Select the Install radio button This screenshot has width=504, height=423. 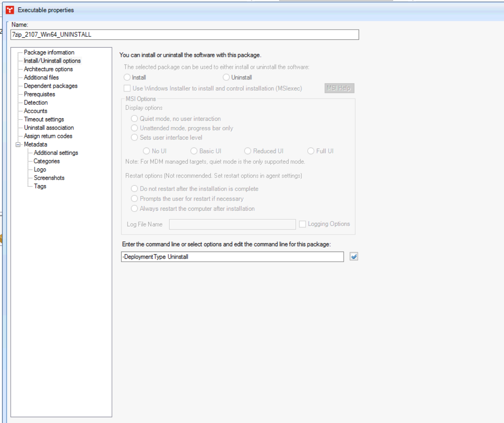[127, 77]
